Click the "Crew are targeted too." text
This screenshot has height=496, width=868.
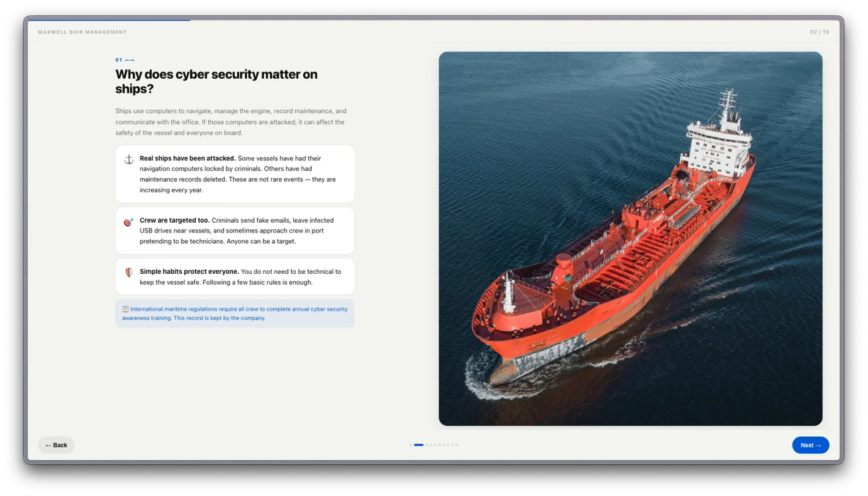point(175,220)
